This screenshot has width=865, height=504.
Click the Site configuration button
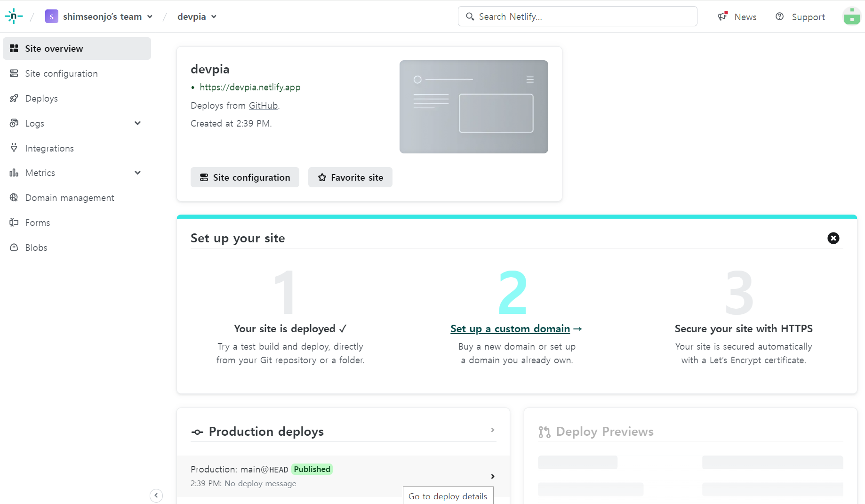point(245,177)
